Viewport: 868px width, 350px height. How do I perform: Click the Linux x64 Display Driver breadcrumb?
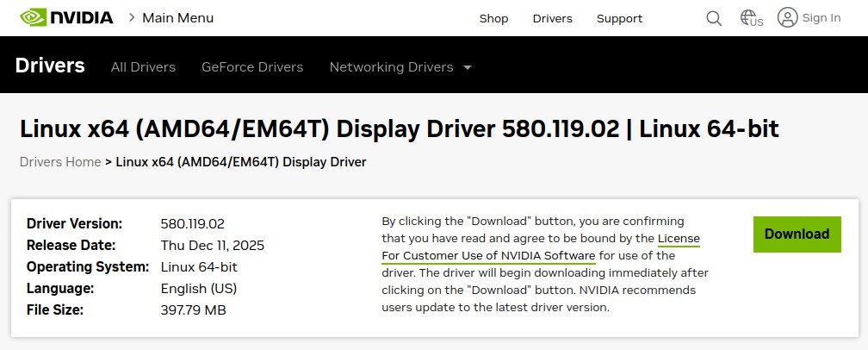click(x=241, y=161)
